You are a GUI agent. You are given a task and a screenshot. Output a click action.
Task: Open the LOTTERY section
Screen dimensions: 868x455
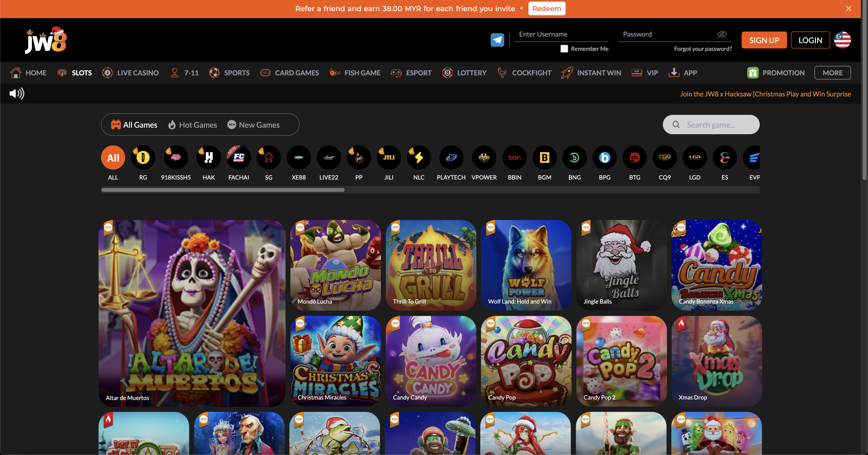pyautogui.click(x=464, y=73)
